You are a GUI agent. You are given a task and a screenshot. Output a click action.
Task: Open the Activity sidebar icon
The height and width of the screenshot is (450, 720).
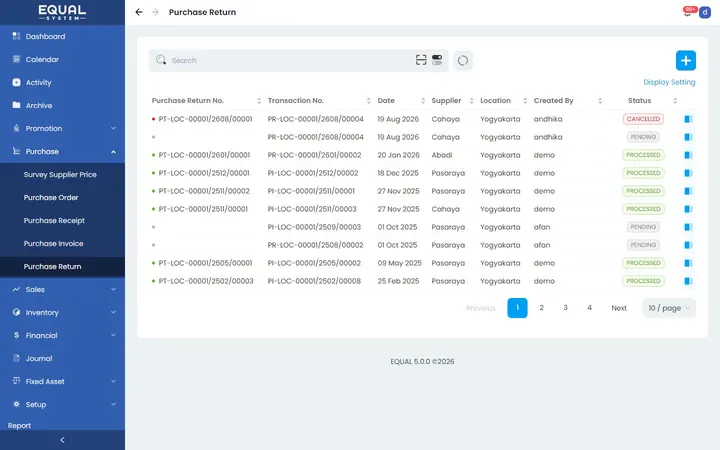tap(17, 82)
